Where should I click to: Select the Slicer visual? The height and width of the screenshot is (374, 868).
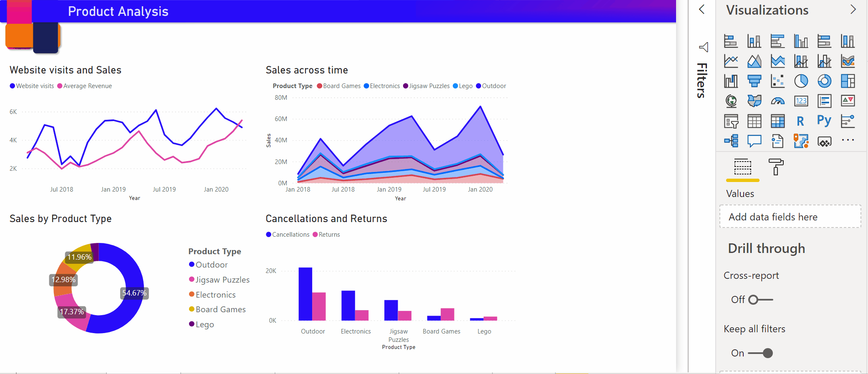(x=731, y=121)
